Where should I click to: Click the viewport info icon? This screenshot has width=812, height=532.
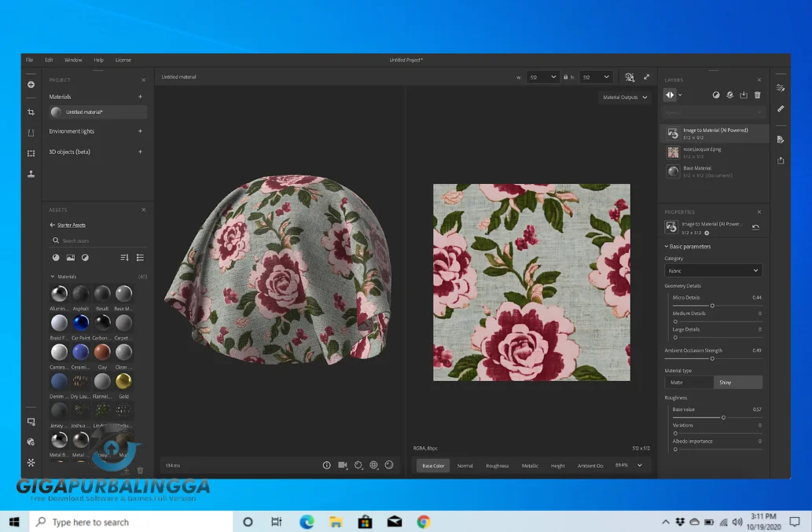pos(326,465)
